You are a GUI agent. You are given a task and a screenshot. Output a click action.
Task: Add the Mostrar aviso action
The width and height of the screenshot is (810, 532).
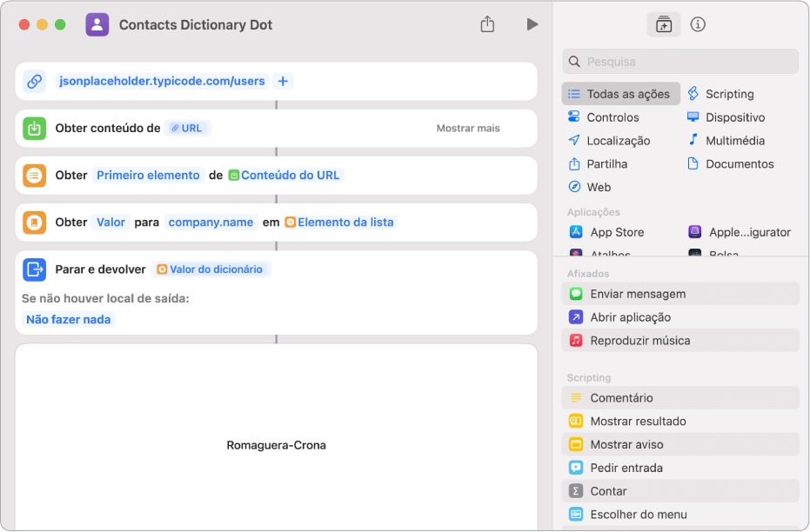(679, 444)
